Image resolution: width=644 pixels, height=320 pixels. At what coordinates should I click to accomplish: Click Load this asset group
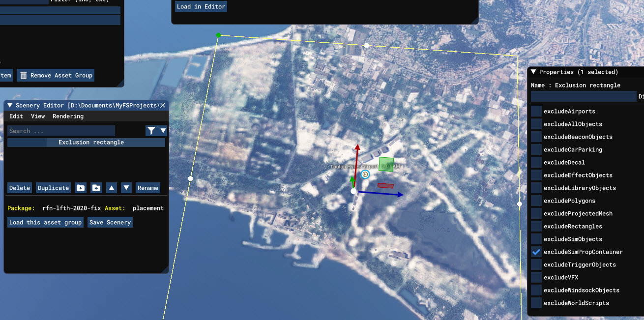pos(45,222)
